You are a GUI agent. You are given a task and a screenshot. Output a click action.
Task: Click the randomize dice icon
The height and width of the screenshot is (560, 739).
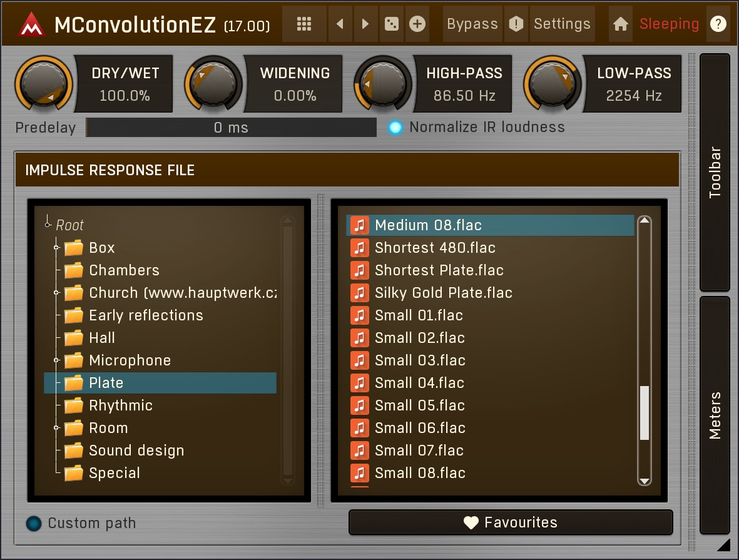392,24
